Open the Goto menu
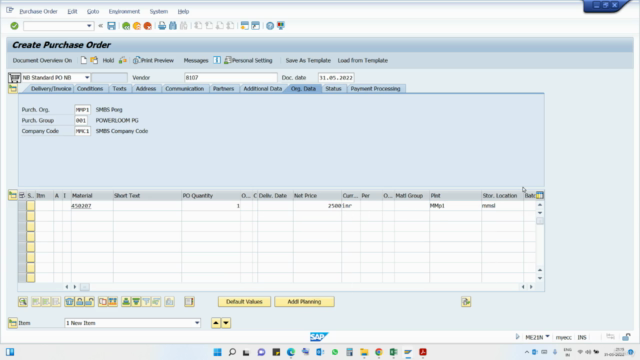This screenshot has height=360, width=640. click(93, 11)
